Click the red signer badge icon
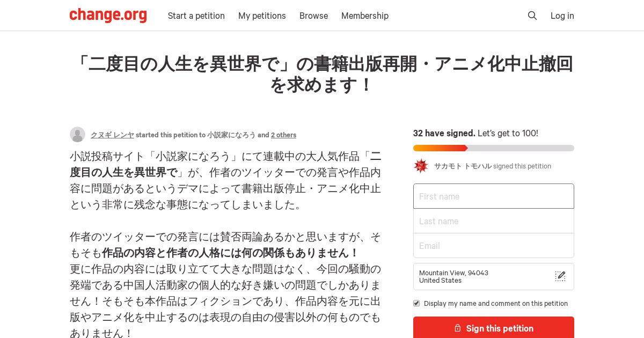 [421, 166]
